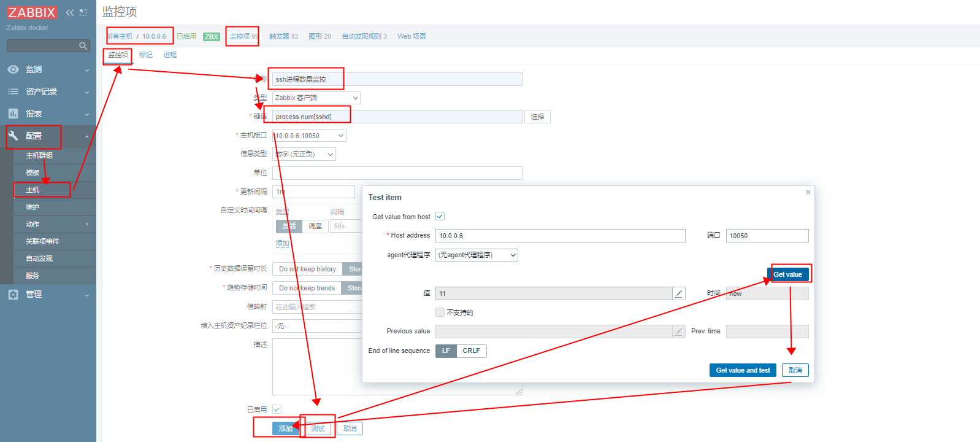This screenshot has width=980, height=442.
Task: Close the Test item dialog
Action: (x=808, y=192)
